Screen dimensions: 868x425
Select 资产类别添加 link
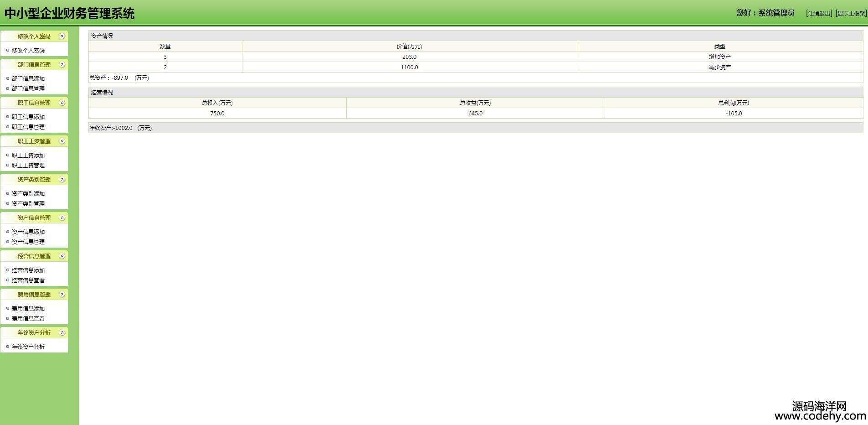pyautogui.click(x=28, y=194)
